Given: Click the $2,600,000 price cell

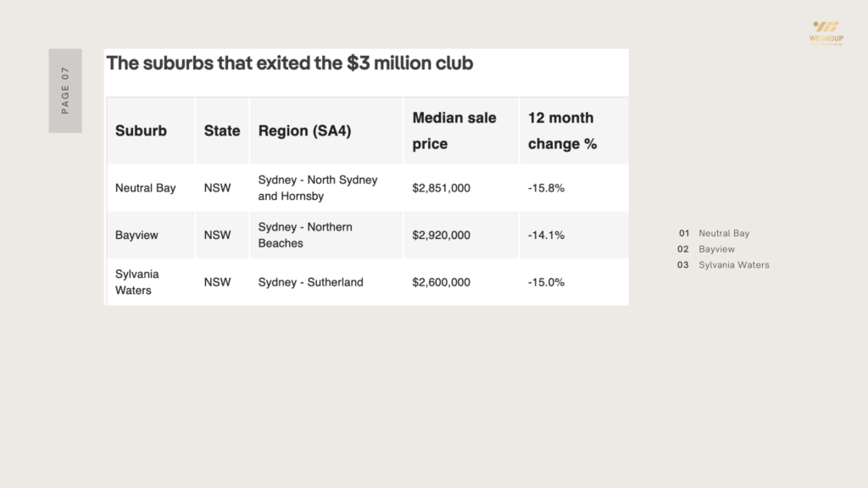Looking at the screenshot, I should click(x=441, y=282).
